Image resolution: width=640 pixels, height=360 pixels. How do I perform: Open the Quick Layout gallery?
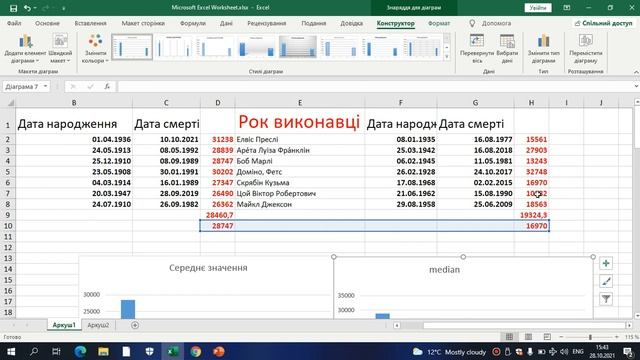(60, 49)
